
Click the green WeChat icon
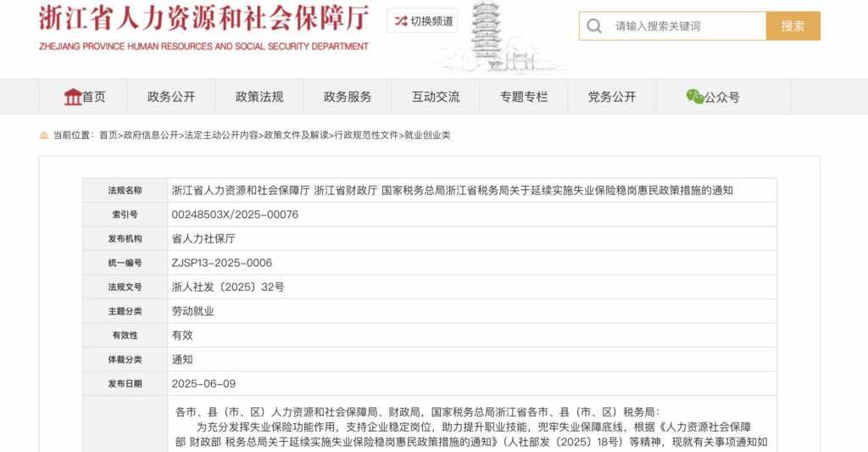point(695,97)
